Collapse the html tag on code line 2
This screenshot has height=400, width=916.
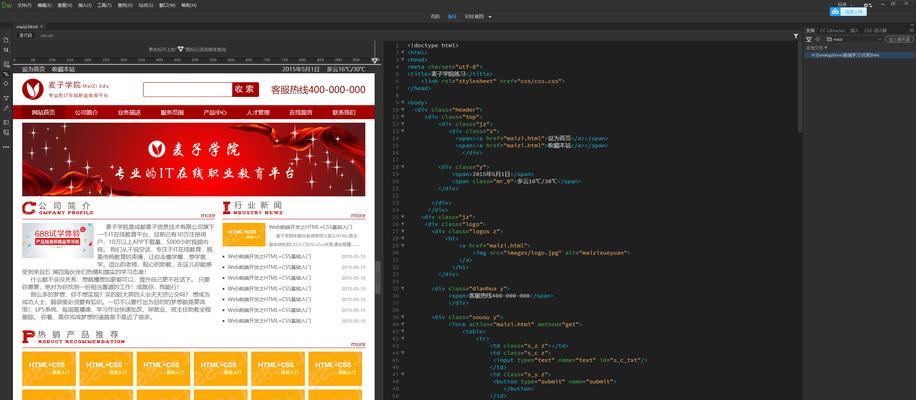click(x=403, y=52)
